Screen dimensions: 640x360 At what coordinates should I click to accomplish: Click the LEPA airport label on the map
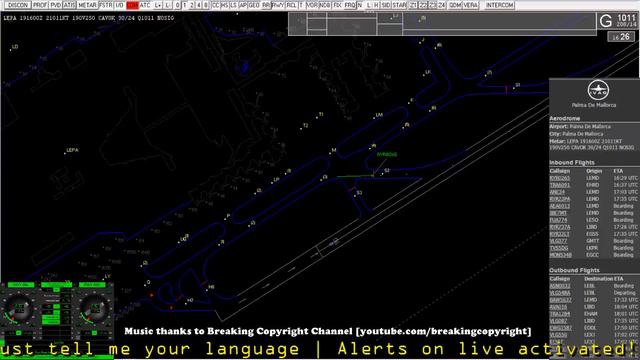tap(72, 150)
